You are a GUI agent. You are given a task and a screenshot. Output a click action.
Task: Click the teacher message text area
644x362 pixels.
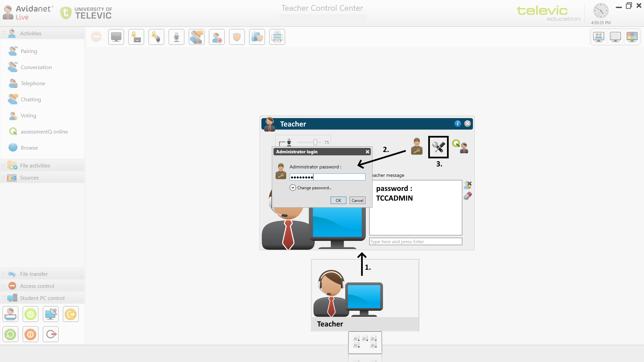click(415, 208)
